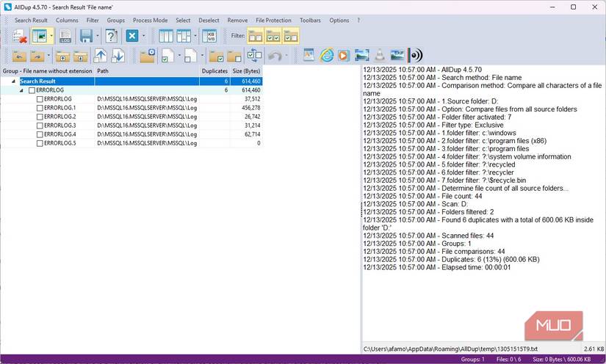
Task: Open the File Protection menu
Action: (274, 21)
